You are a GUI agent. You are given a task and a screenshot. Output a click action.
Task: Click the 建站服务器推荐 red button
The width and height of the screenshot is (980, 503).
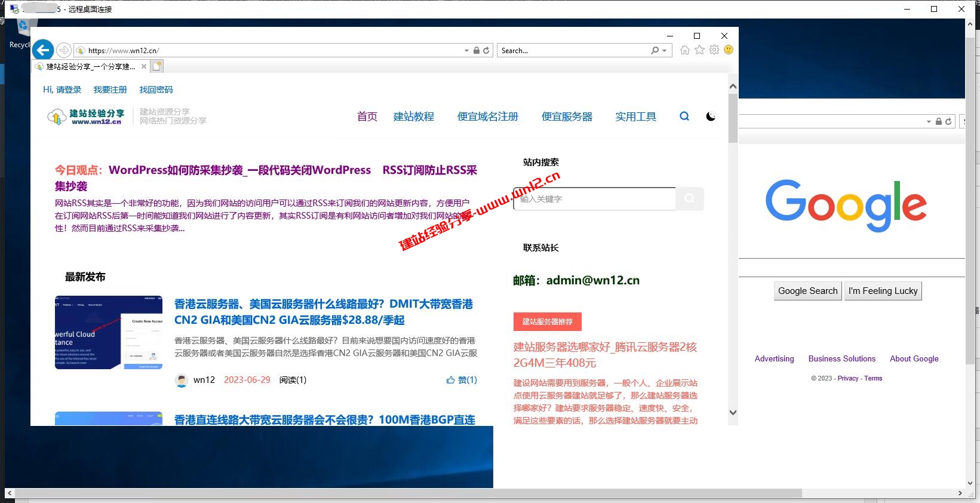548,321
